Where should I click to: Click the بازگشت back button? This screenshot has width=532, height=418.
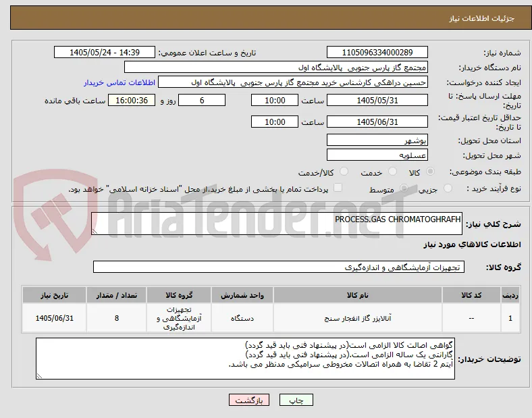(249, 400)
